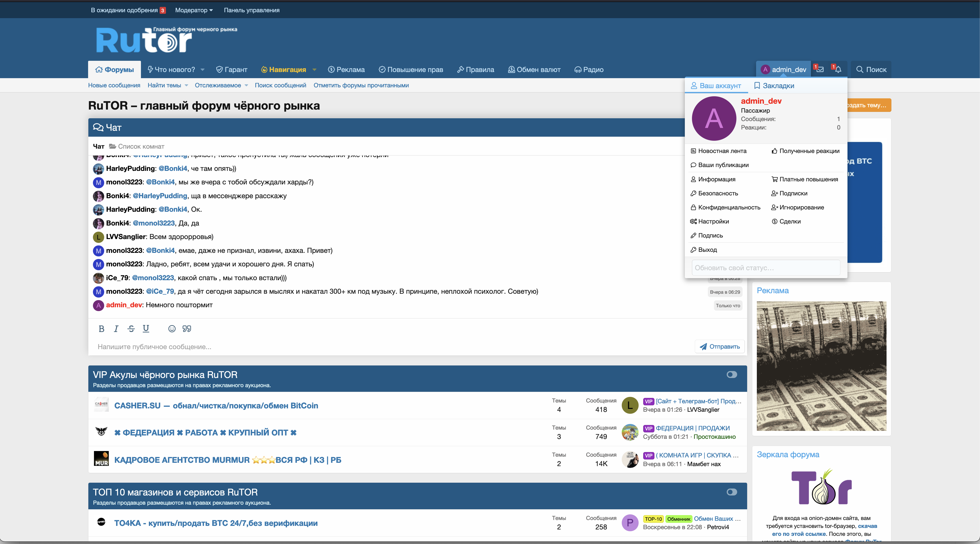This screenshot has height=544, width=980.
Task: Click the Bold formatting icon in chat
Action: (101, 329)
